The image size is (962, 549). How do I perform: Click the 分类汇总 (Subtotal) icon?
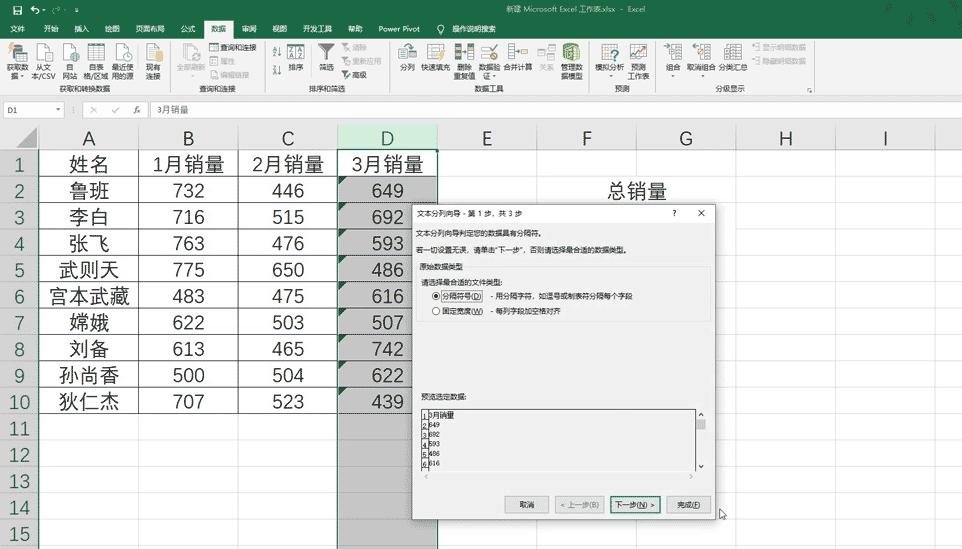pos(733,57)
